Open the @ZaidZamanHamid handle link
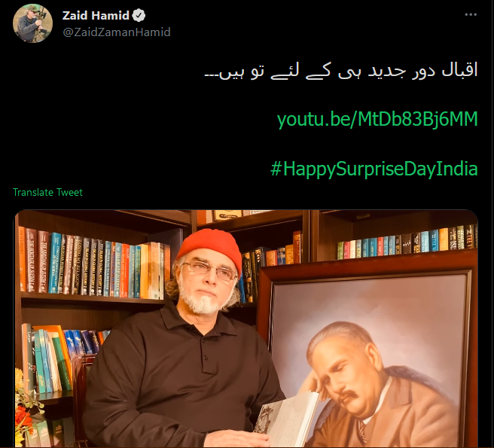This screenshot has height=448, width=494. pyautogui.click(x=117, y=32)
